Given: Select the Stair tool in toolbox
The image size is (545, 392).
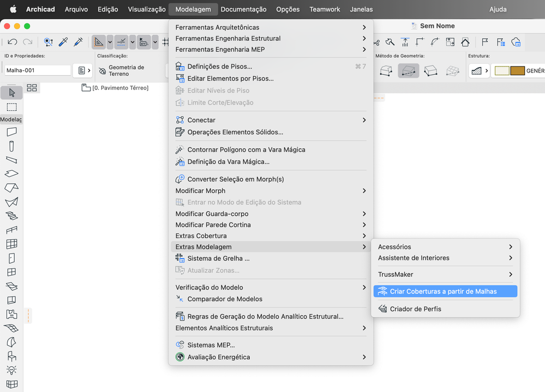Looking at the screenshot, I should point(11,216).
